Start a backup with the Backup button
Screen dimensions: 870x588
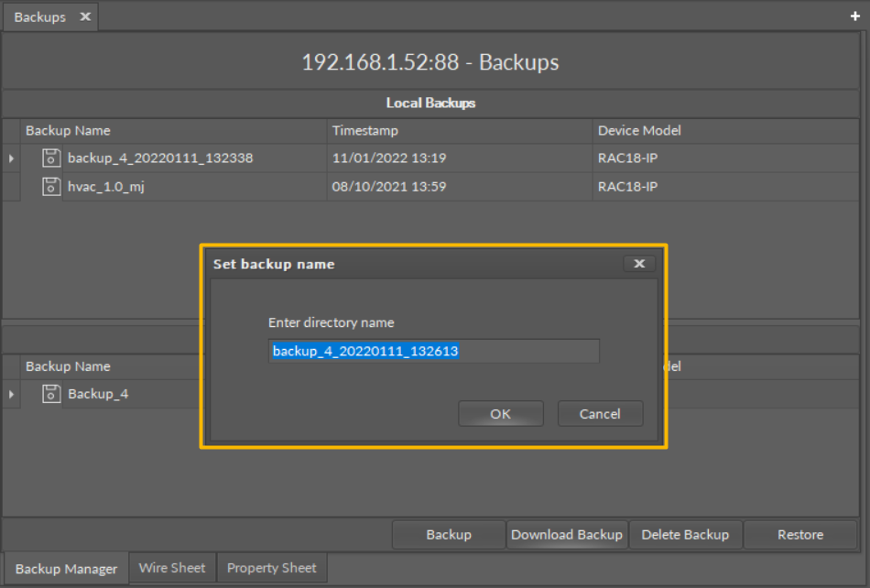click(448, 534)
